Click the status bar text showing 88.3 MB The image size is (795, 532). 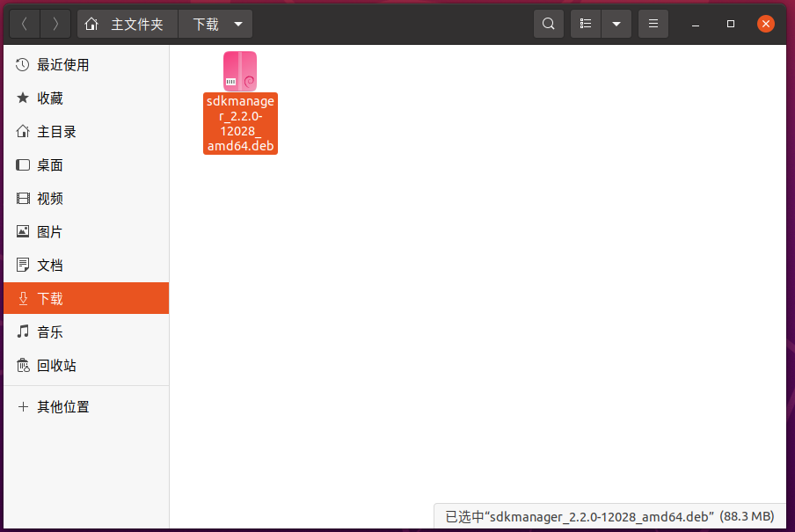(609, 516)
